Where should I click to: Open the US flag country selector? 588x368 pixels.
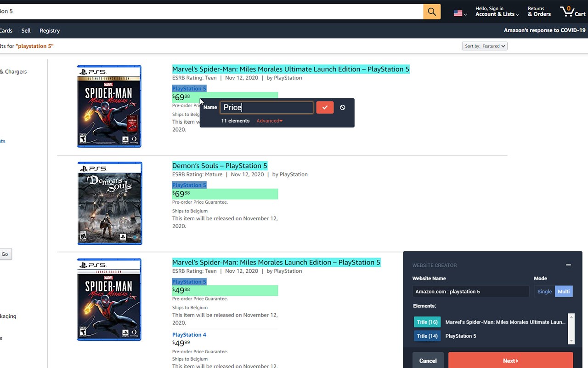[460, 13]
